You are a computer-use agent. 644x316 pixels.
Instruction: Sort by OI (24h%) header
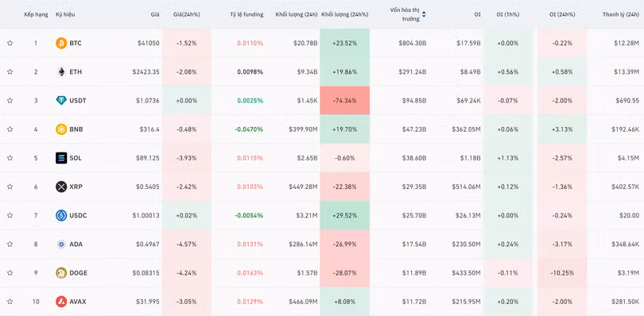point(562,14)
